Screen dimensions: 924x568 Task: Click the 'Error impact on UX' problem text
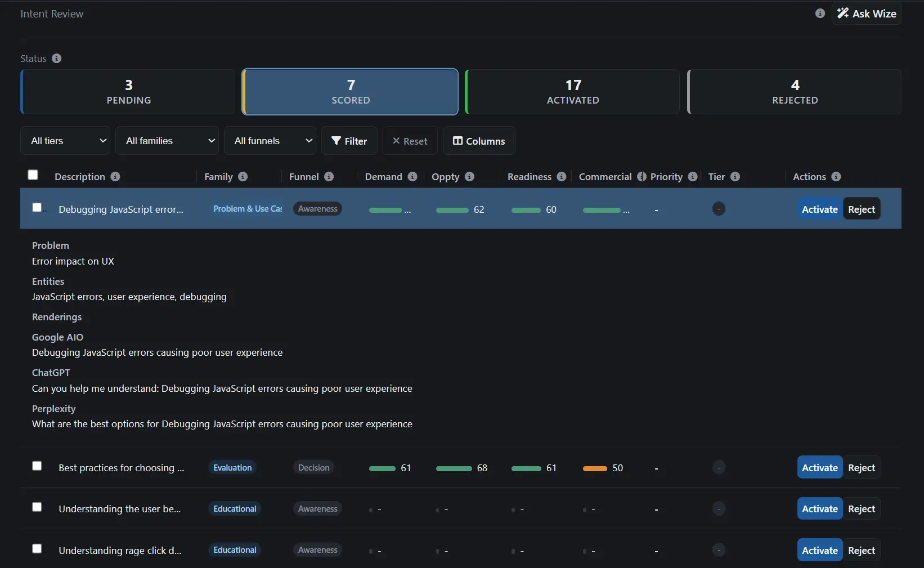[73, 261]
